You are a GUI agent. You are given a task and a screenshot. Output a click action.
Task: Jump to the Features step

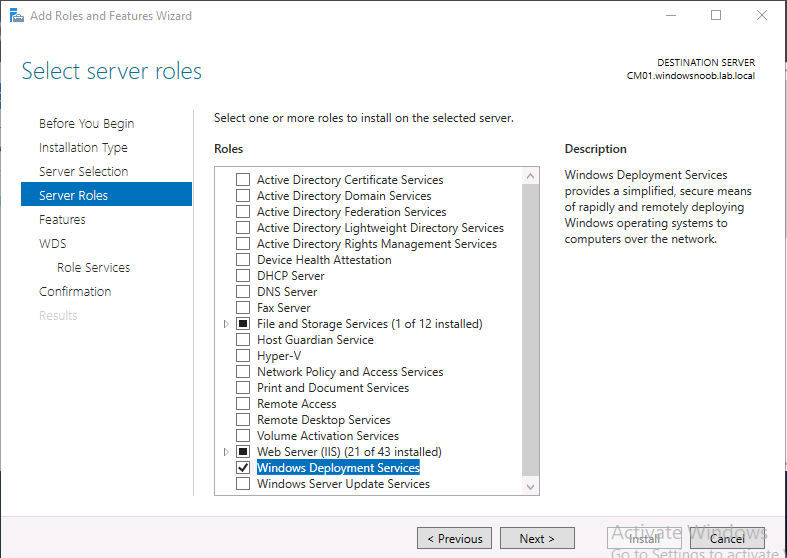[x=62, y=220]
